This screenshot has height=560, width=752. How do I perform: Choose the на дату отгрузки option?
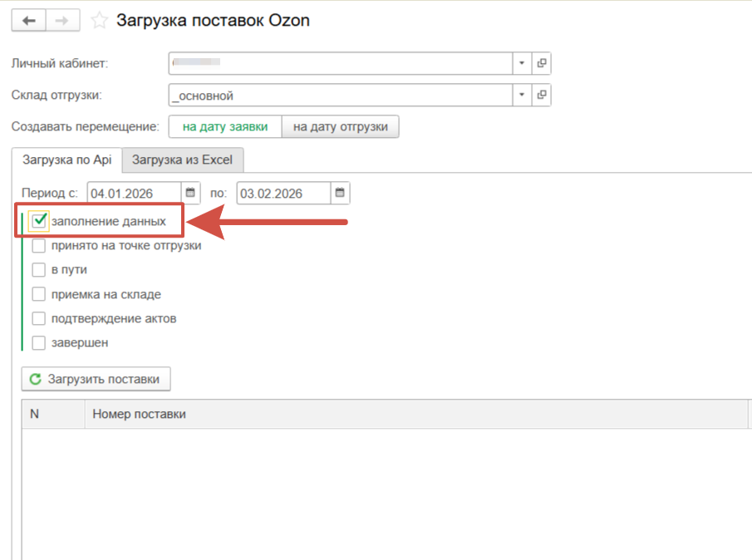click(341, 126)
